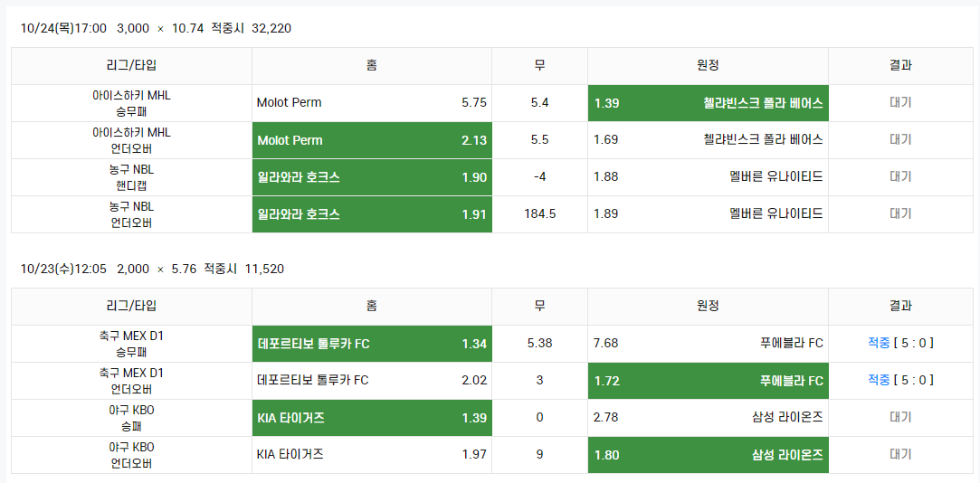Click the 결과 column header in first table
Viewport: 980px width, 483px height.
(x=900, y=66)
